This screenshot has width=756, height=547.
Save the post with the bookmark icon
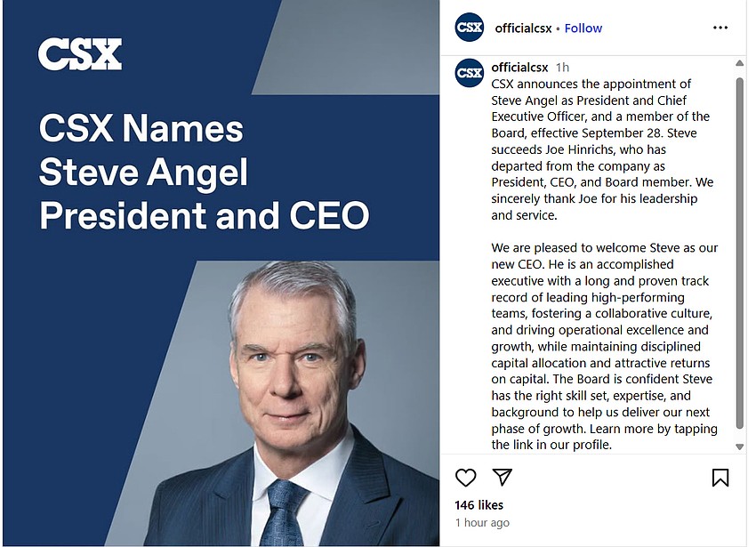click(x=720, y=478)
